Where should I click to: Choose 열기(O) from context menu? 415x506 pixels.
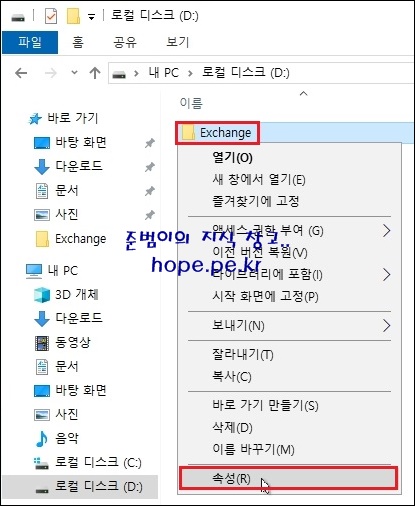(233, 157)
